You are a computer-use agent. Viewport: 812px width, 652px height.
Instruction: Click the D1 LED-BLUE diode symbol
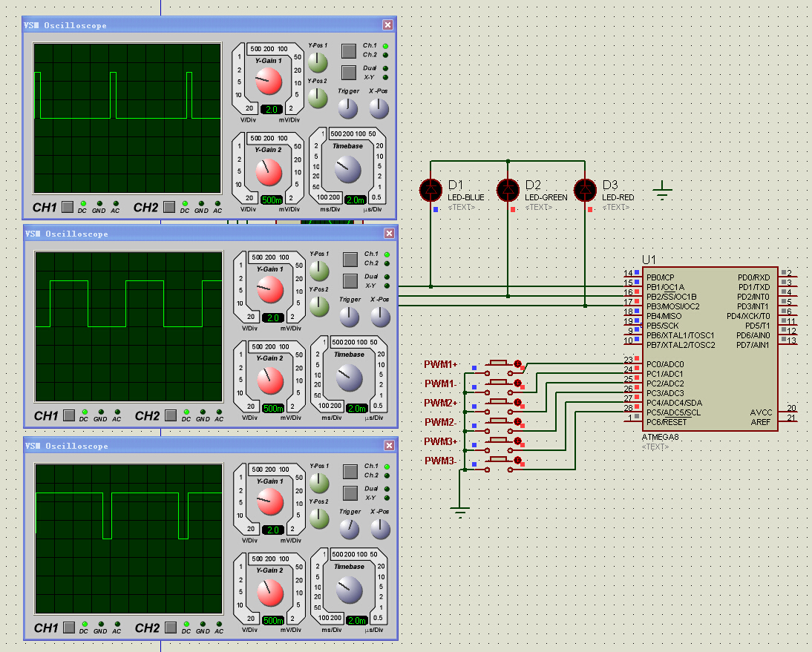click(x=430, y=190)
